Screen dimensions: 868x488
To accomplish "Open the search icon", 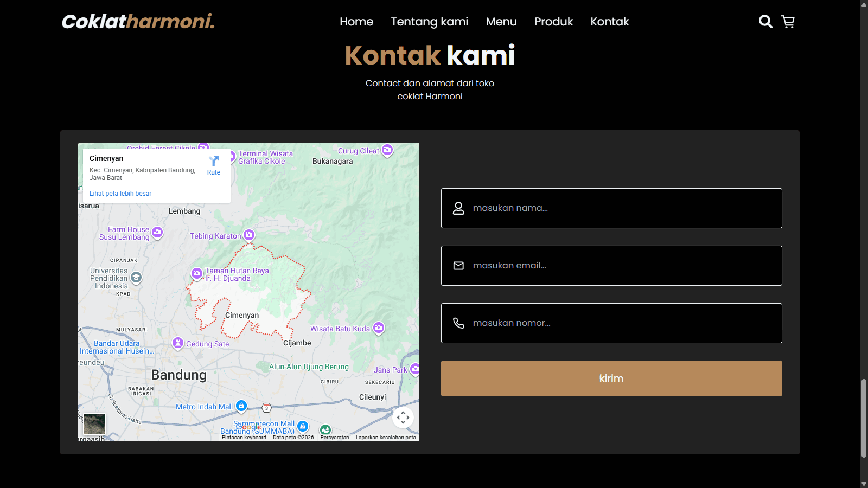I will pyautogui.click(x=765, y=22).
